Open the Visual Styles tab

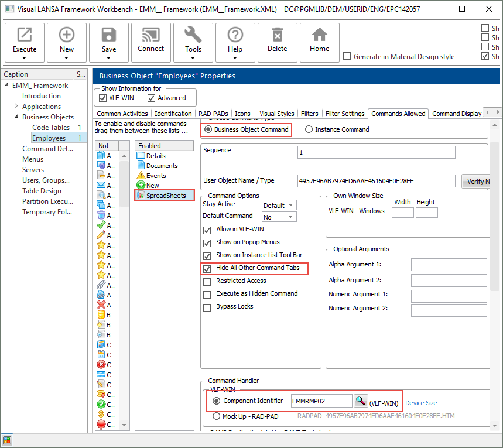coord(276,114)
